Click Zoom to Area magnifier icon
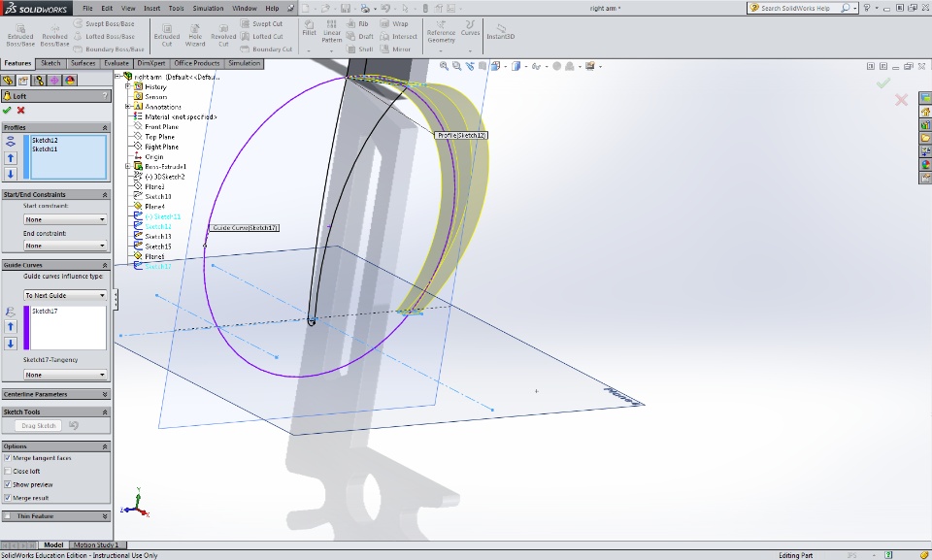Screen dimensions: 932x560 pyautogui.click(x=456, y=66)
